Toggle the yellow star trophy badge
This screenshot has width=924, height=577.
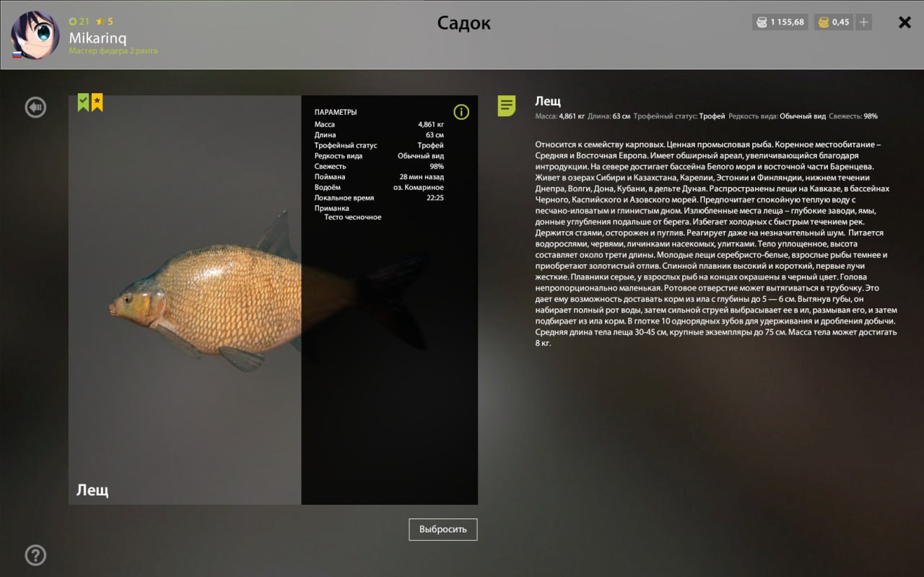pyautogui.click(x=97, y=103)
